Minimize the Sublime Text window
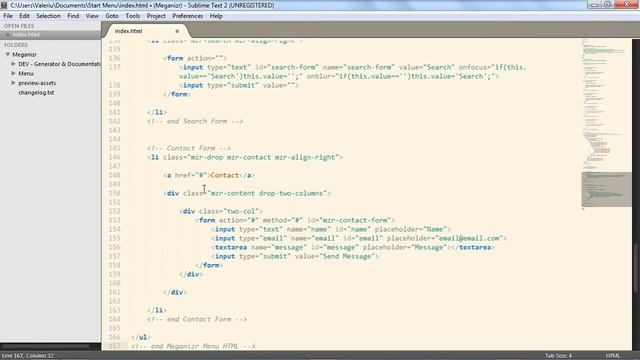The height and width of the screenshot is (360, 640). click(594, 4)
